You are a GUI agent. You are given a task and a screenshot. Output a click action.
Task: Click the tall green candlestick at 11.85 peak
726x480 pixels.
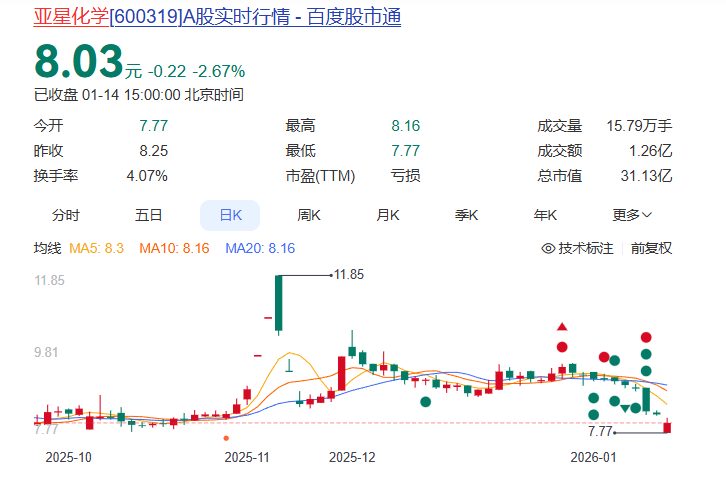coord(278,303)
